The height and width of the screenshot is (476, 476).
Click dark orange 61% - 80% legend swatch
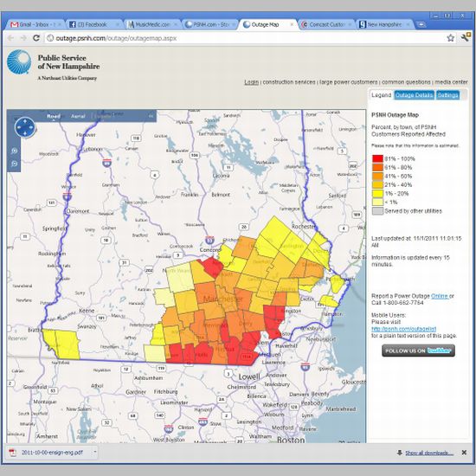pos(377,167)
